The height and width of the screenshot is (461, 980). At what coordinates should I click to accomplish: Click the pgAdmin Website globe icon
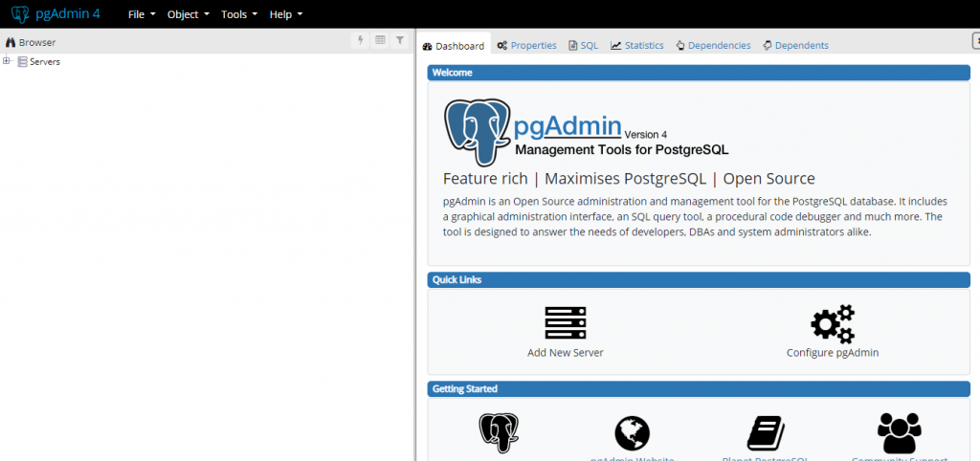[x=632, y=433]
